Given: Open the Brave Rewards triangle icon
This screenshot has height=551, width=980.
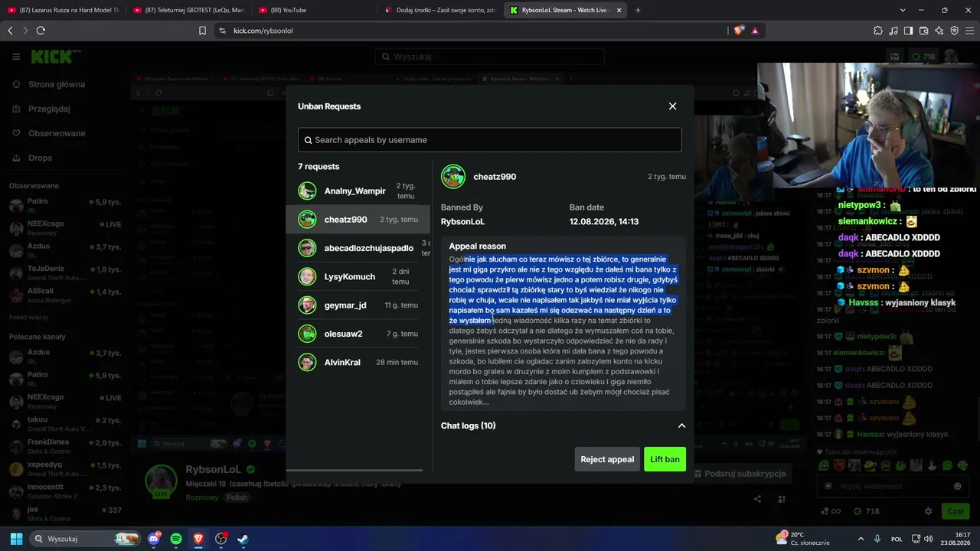Looking at the screenshot, I should point(755,31).
